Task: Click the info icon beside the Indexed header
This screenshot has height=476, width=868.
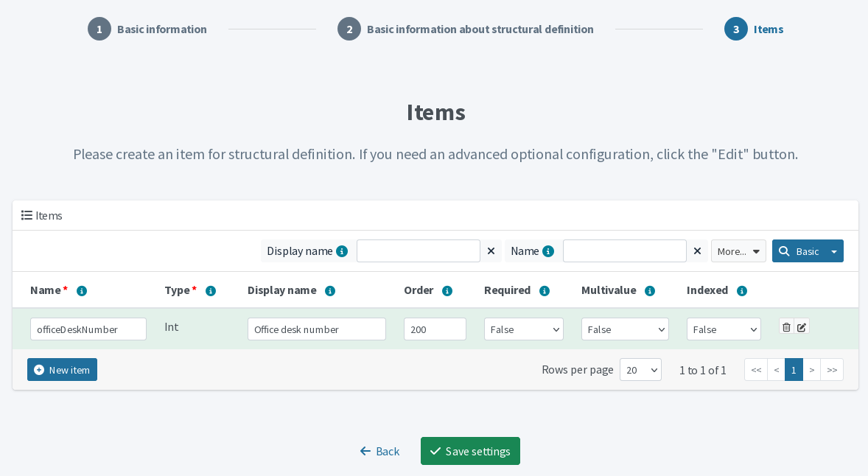Action: tap(741, 290)
